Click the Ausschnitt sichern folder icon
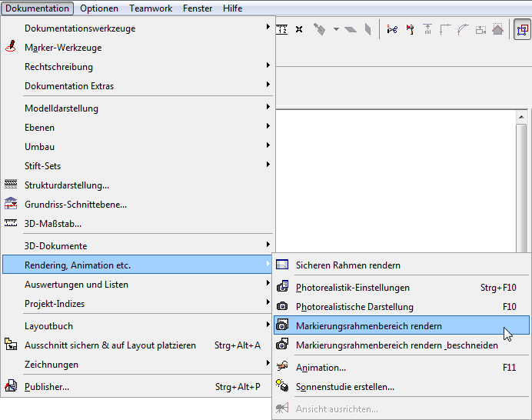 coord(11,345)
